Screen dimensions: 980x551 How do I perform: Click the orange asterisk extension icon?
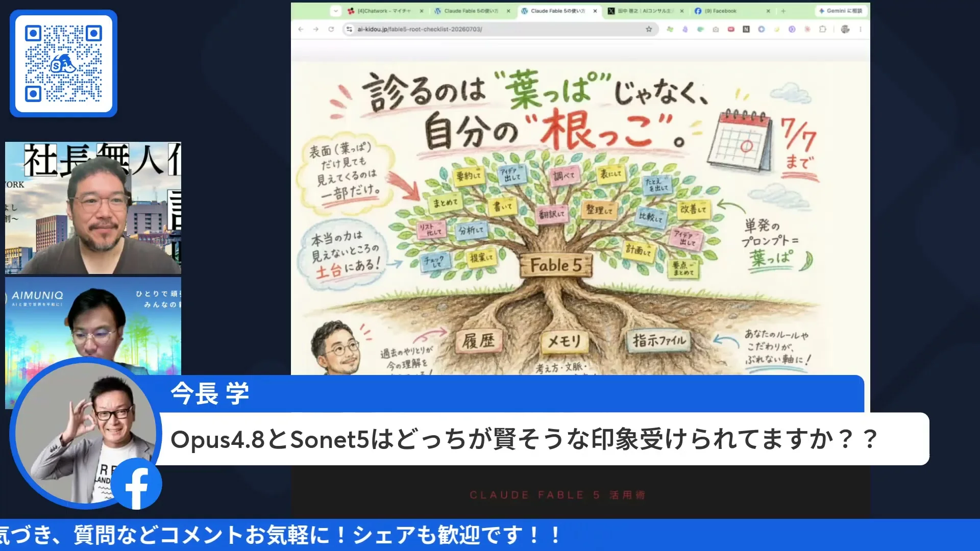point(807,29)
